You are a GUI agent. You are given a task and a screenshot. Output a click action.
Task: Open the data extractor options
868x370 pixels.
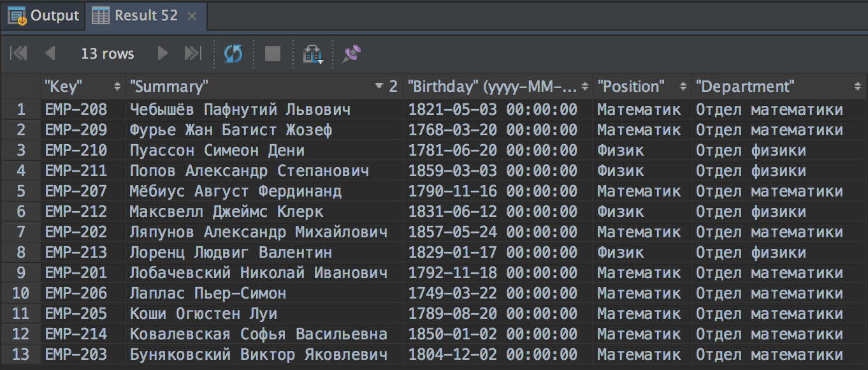pos(312,54)
